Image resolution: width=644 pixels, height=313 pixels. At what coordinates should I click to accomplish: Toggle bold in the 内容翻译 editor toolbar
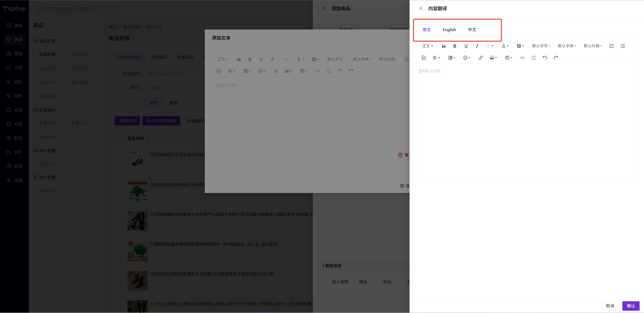(x=455, y=46)
